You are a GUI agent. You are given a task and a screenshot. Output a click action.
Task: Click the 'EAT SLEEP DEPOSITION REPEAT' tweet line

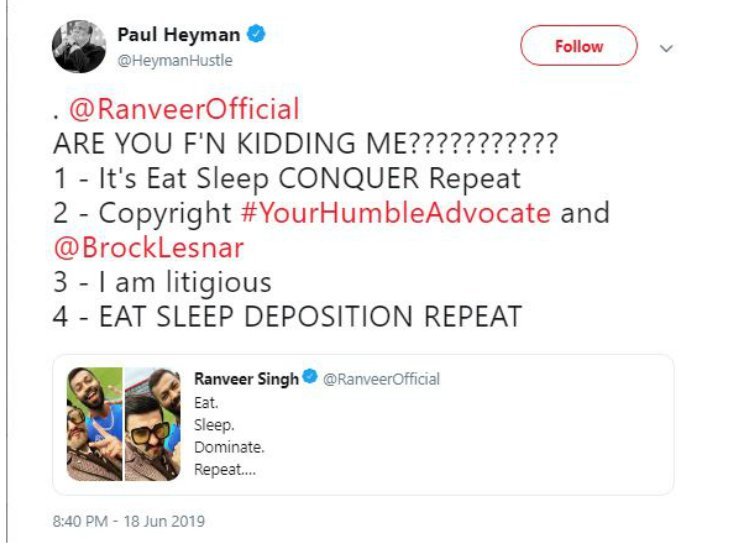click(x=287, y=317)
